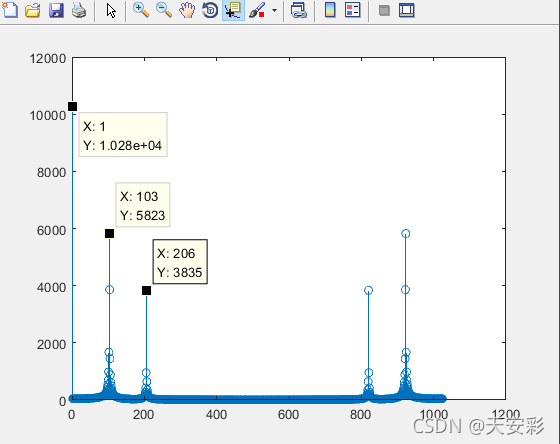Insert a legend using the toolbar icon
The image size is (560, 444).
(x=353, y=10)
